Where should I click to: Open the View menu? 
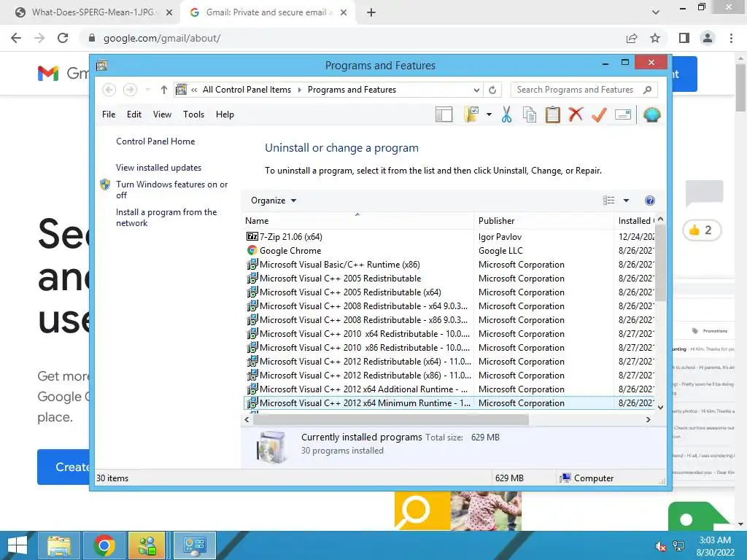pos(162,114)
